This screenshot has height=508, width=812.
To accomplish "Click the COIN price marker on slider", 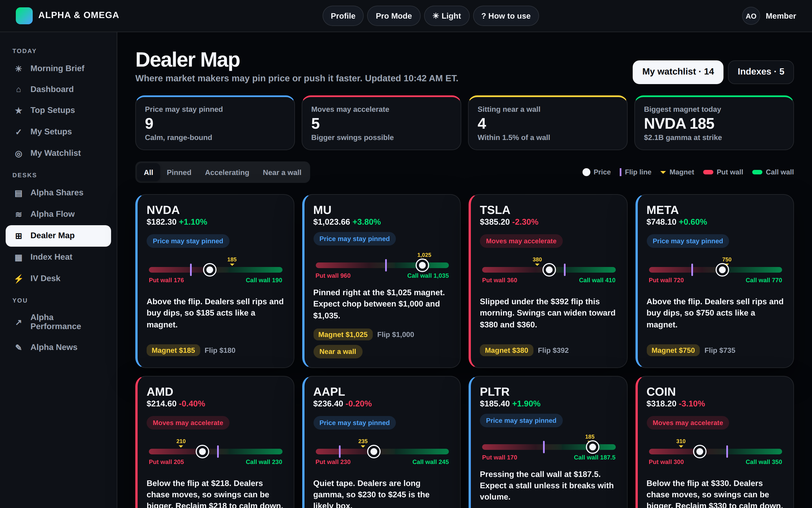I will [700, 451].
